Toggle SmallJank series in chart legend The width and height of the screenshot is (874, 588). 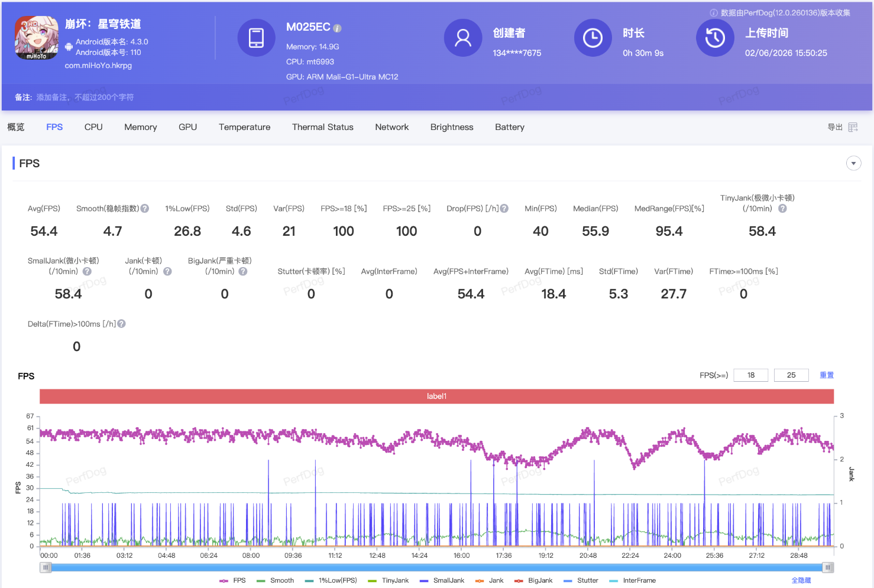442,580
